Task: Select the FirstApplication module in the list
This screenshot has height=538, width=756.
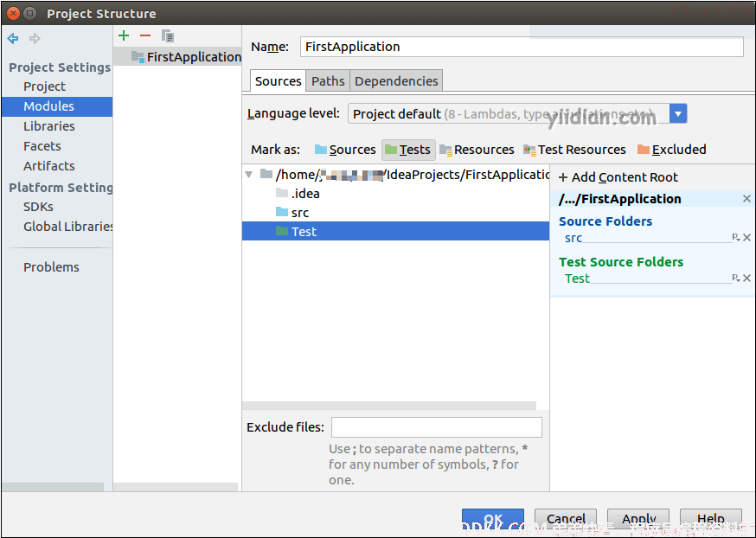Action: coord(177,57)
